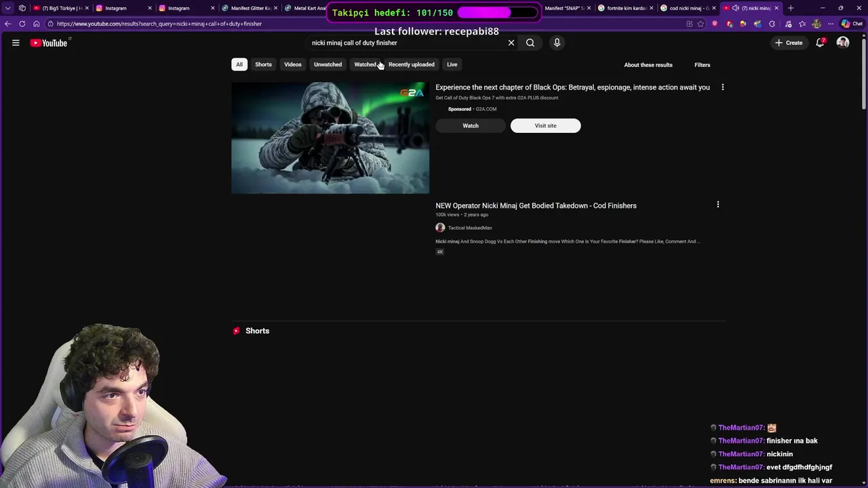The height and width of the screenshot is (488, 868).
Task: Close the Big5 Türkiye tab
Action: pos(87,8)
